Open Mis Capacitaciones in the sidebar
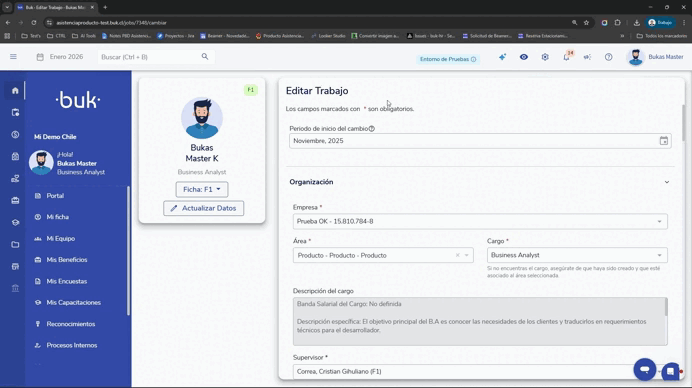Screen dimensions: 692x388 [73, 302]
